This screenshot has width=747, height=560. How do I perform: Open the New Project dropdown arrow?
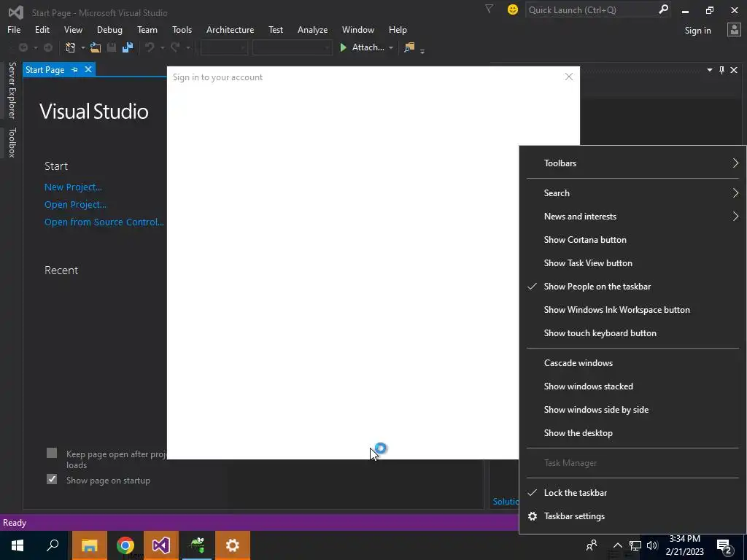pos(82,47)
